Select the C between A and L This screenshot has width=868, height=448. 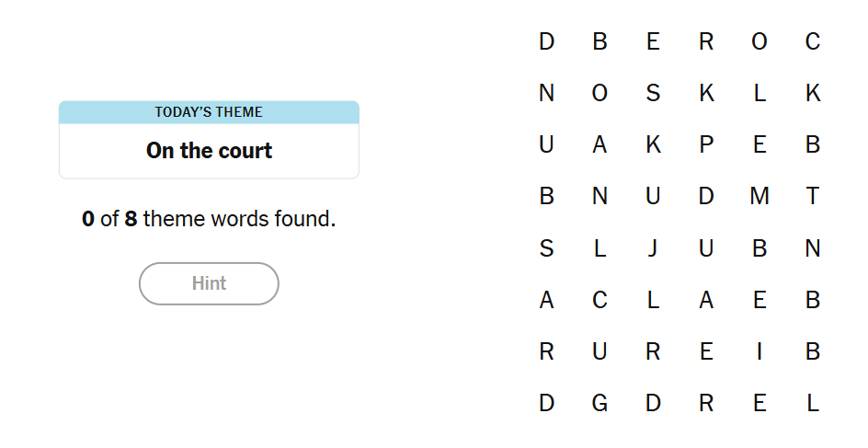[600, 300]
